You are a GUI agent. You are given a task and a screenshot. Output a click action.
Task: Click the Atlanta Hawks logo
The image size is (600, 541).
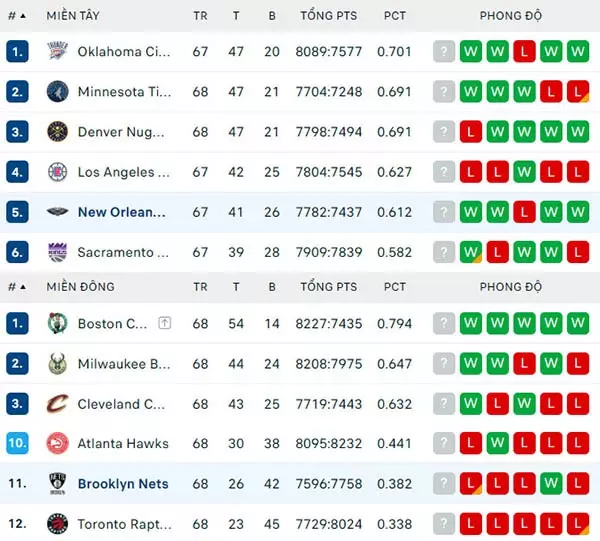[x=57, y=443]
